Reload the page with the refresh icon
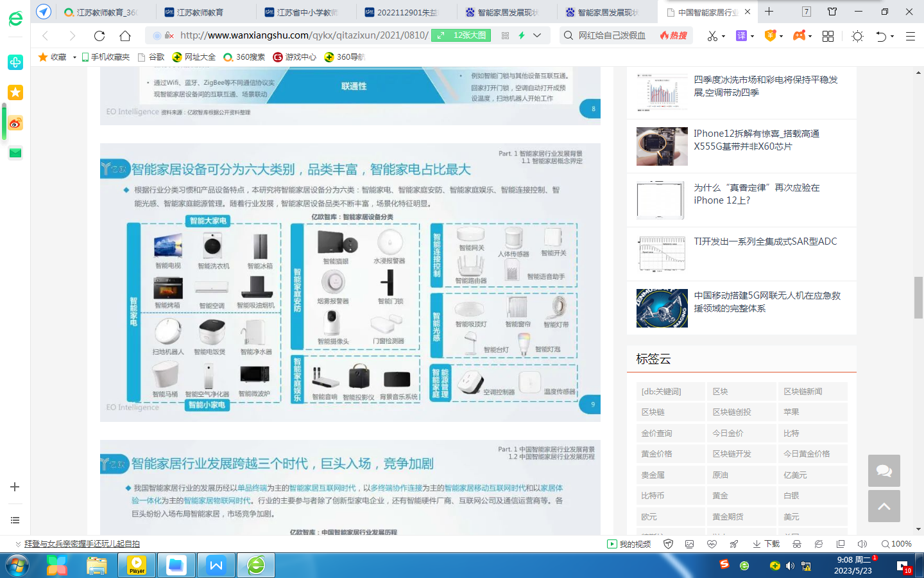 (x=99, y=36)
